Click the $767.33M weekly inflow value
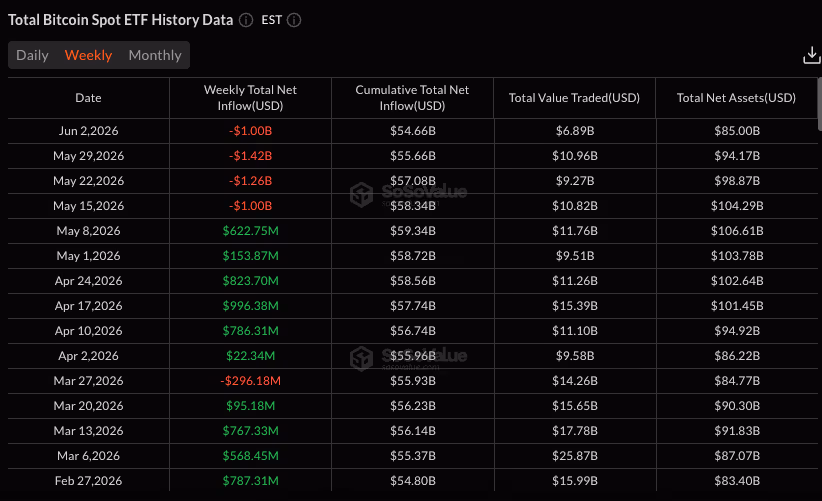The image size is (822, 501). click(x=251, y=431)
